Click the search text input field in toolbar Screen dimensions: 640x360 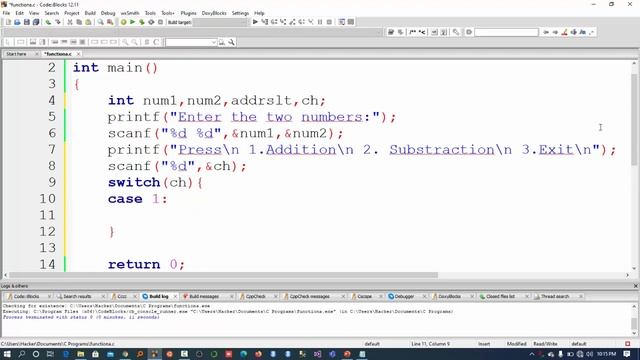click(506, 32)
